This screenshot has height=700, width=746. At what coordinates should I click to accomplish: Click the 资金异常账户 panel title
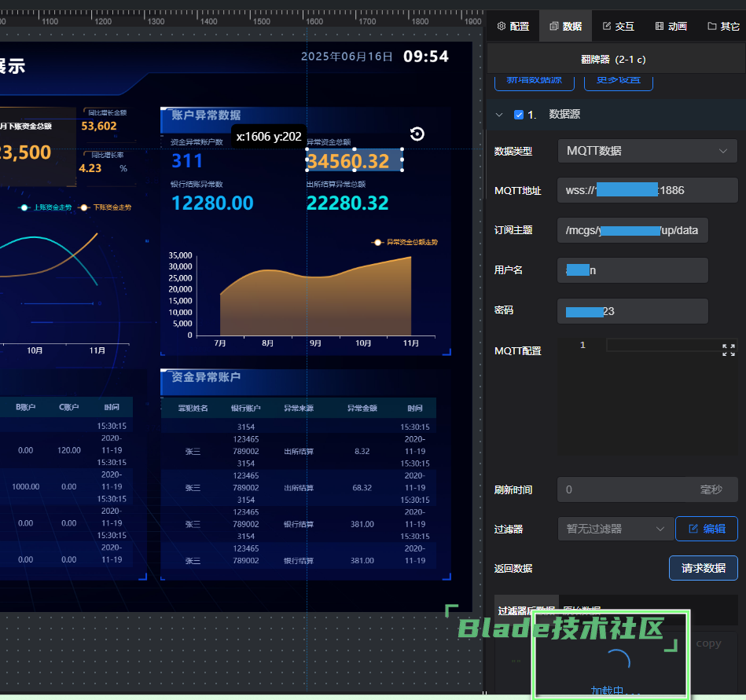pyautogui.click(x=206, y=377)
